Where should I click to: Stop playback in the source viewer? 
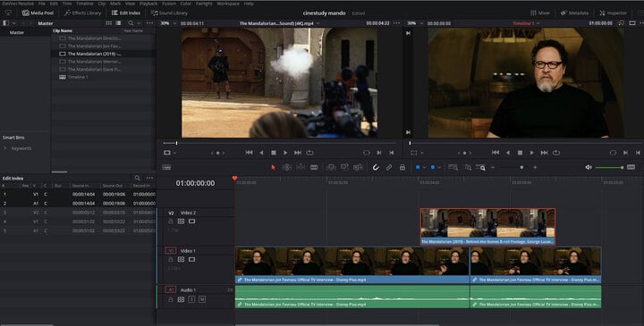click(x=274, y=153)
